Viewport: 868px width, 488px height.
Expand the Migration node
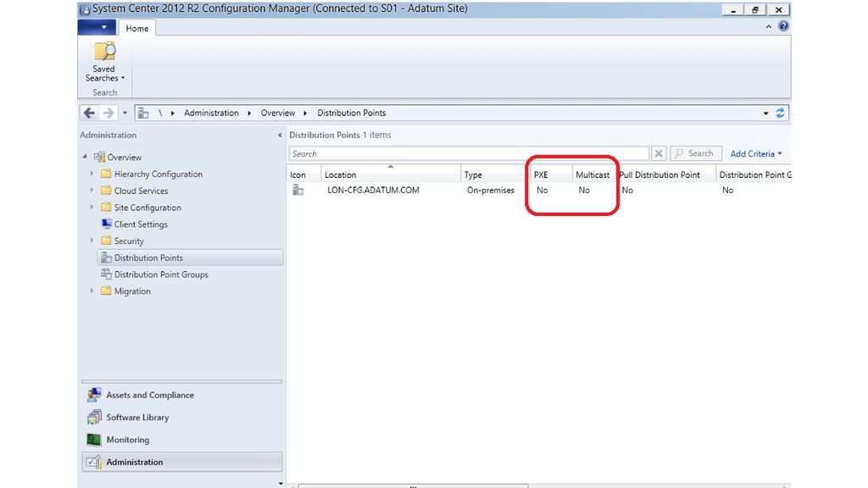pos(92,291)
